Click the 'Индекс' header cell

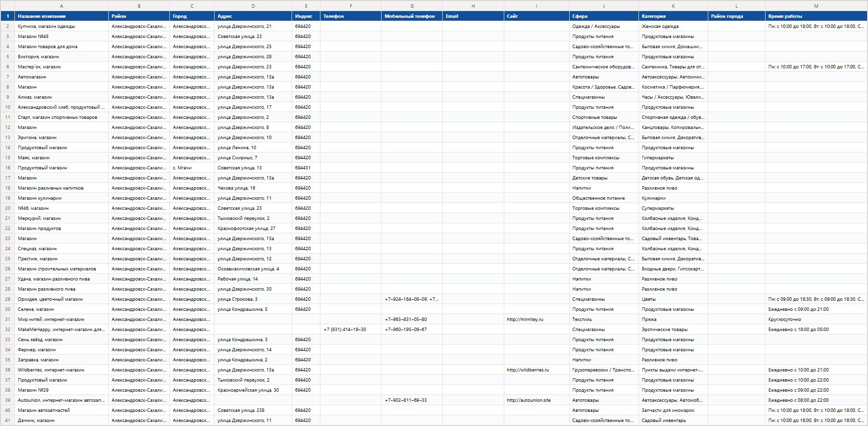(306, 16)
